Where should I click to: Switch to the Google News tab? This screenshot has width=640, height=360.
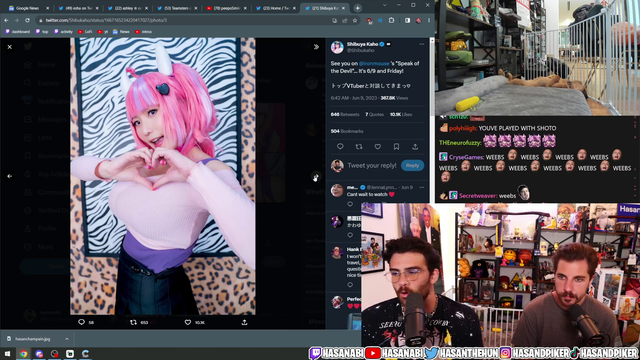pyautogui.click(x=27, y=8)
